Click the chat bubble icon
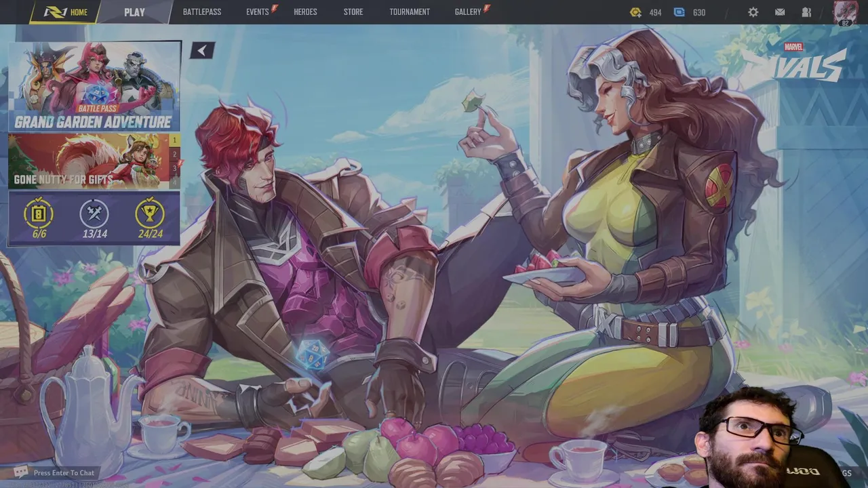868x488 pixels. 21,472
